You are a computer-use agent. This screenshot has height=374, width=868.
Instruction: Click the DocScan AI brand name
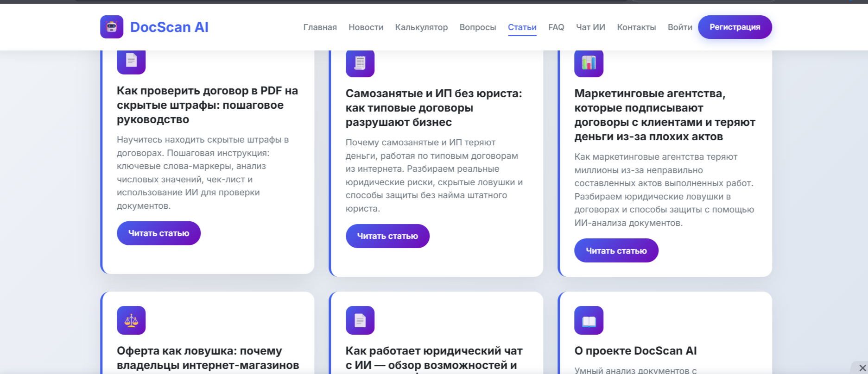(169, 27)
